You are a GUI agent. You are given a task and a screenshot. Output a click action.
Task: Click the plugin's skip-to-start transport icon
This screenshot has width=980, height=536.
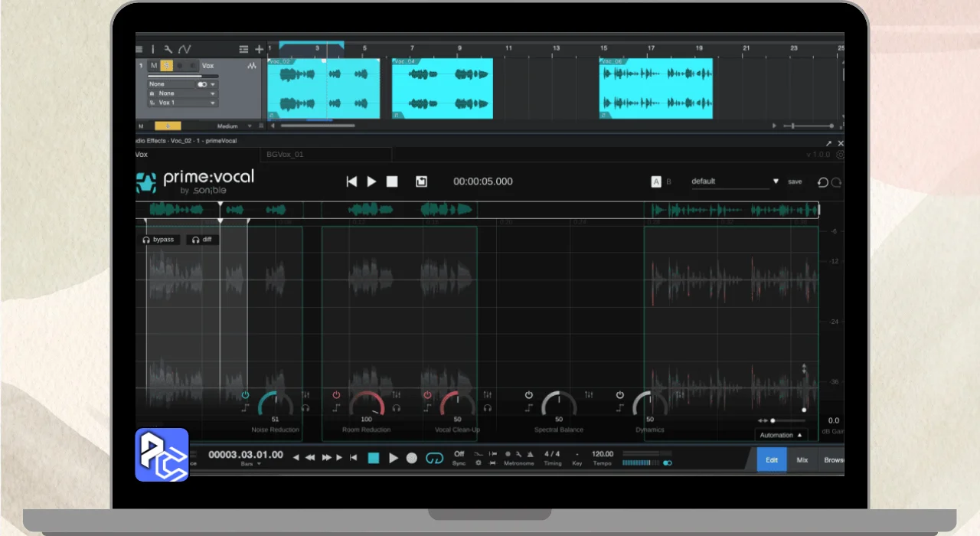[351, 181]
